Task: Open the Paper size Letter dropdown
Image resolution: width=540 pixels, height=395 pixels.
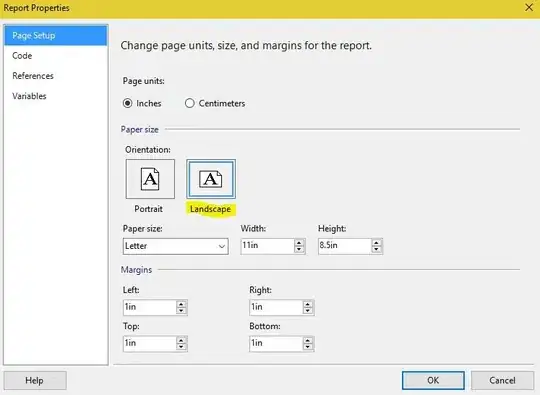Action: 176,246
